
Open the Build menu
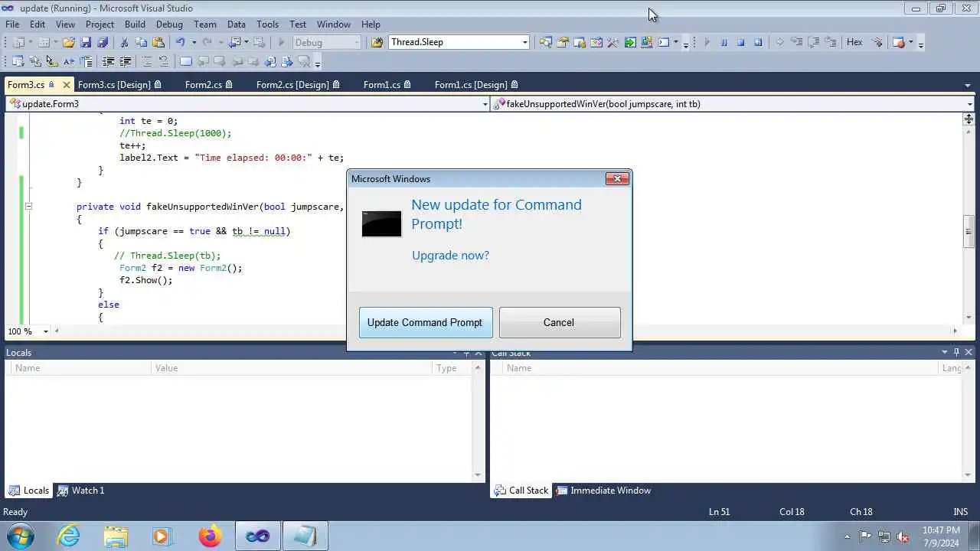135,24
